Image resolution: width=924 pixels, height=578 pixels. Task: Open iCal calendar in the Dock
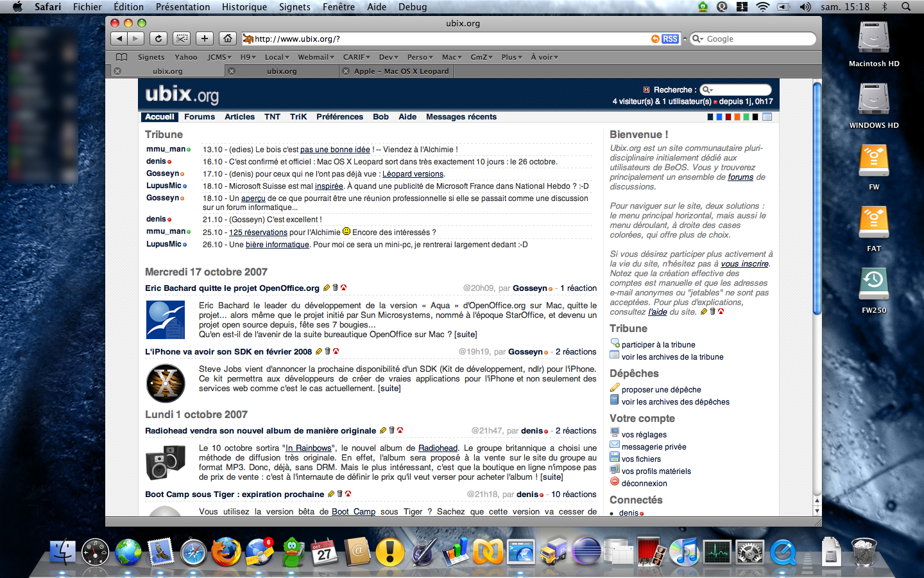(x=325, y=552)
